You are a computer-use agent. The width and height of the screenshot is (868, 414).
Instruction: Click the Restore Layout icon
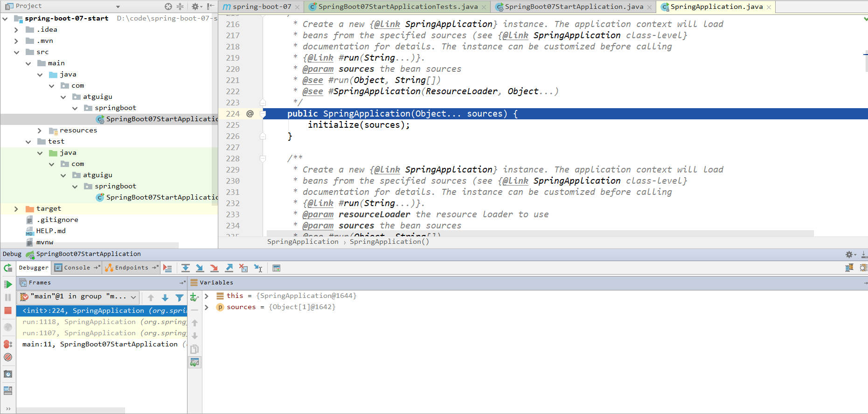coord(8,391)
